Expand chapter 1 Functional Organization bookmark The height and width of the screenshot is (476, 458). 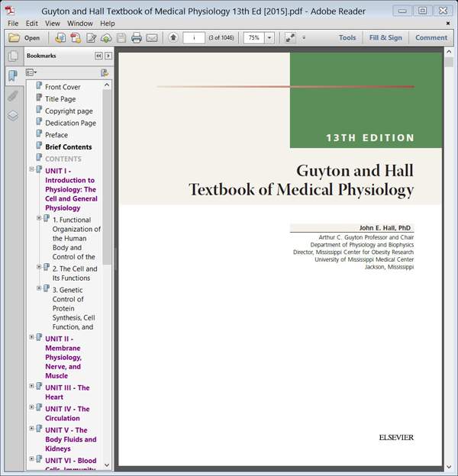tap(39, 218)
